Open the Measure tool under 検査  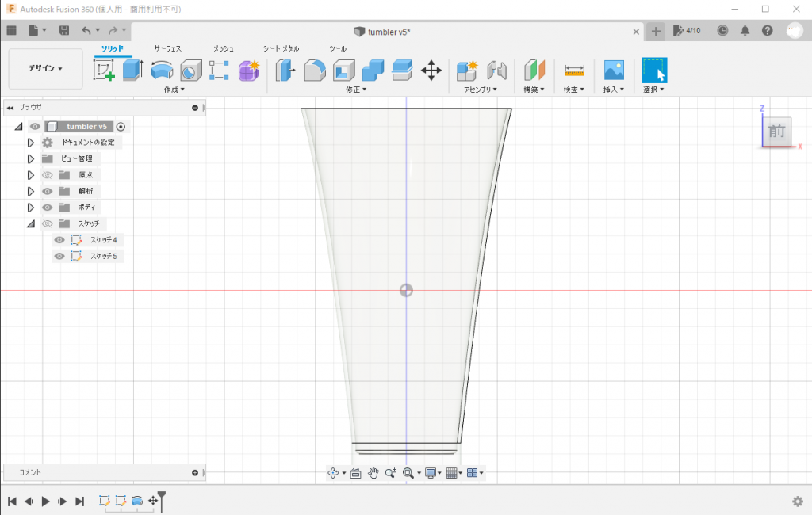coord(573,70)
